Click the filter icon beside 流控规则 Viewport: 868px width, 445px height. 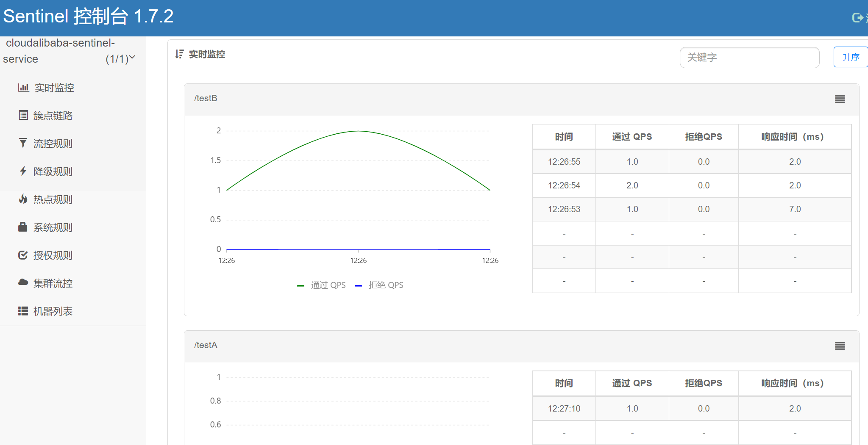(x=23, y=143)
